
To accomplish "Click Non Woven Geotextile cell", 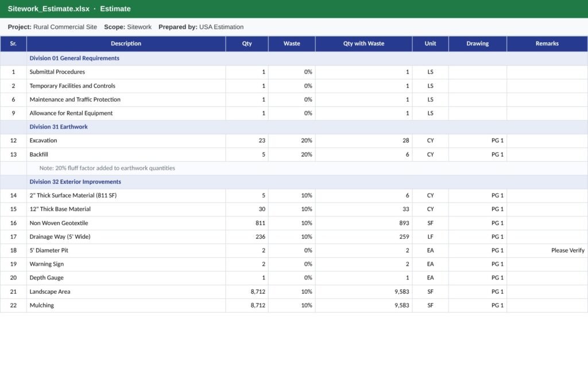I will (126, 223).
